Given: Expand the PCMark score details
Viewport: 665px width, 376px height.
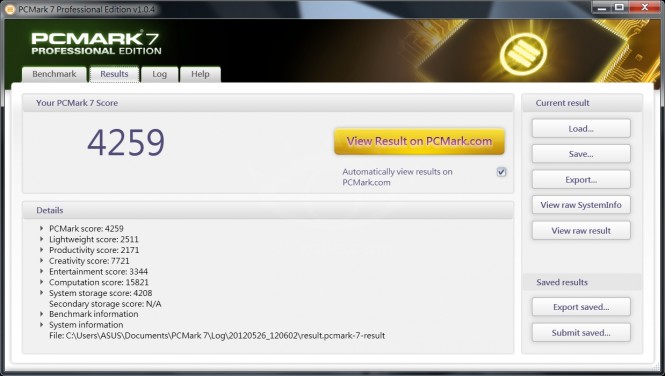Looking at the screenshot, I should (x=42, y=228).
